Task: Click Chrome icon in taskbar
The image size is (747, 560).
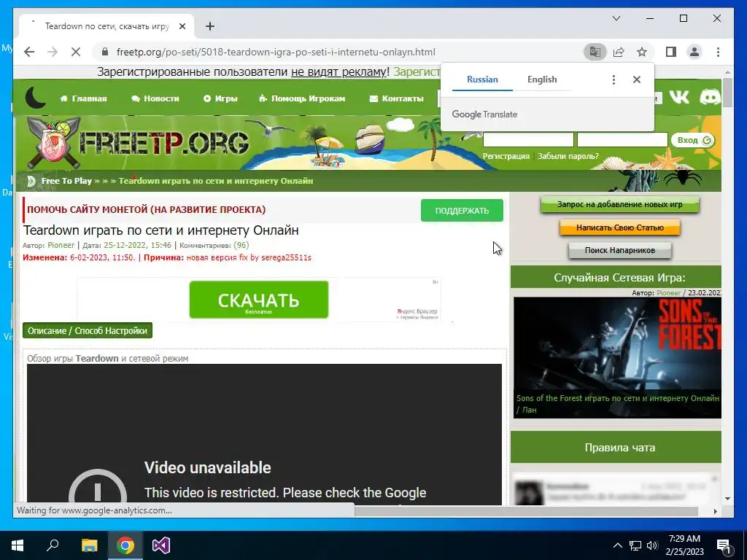Action: tap(125, 545)
